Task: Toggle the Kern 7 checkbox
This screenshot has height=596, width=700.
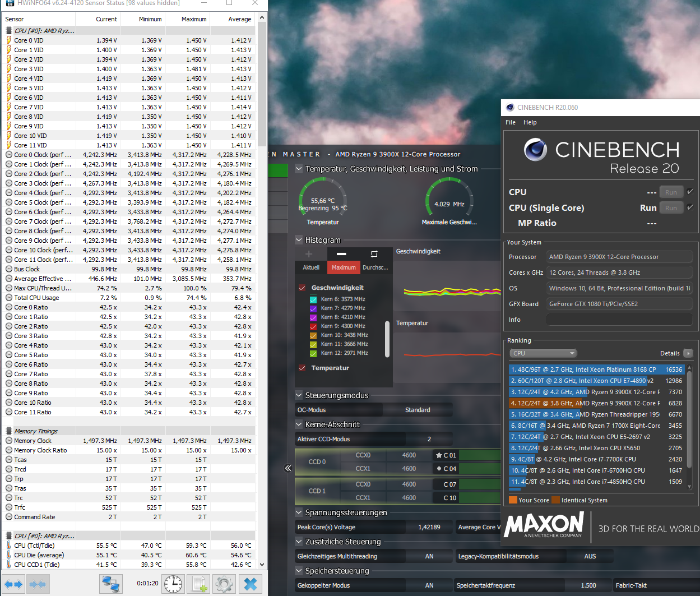Action: (x=313, y=308)
